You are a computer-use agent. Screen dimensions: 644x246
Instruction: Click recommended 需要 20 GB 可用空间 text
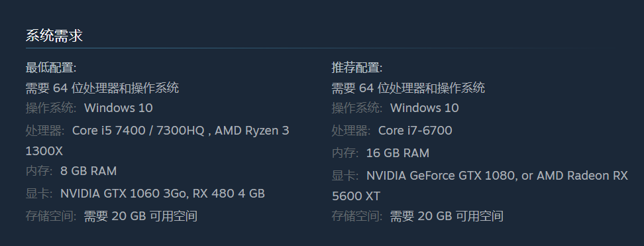447,216
